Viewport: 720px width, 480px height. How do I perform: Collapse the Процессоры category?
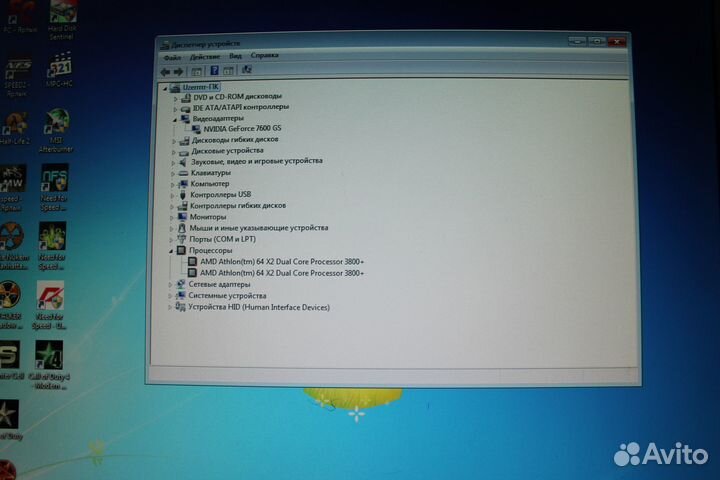point(171,251)
